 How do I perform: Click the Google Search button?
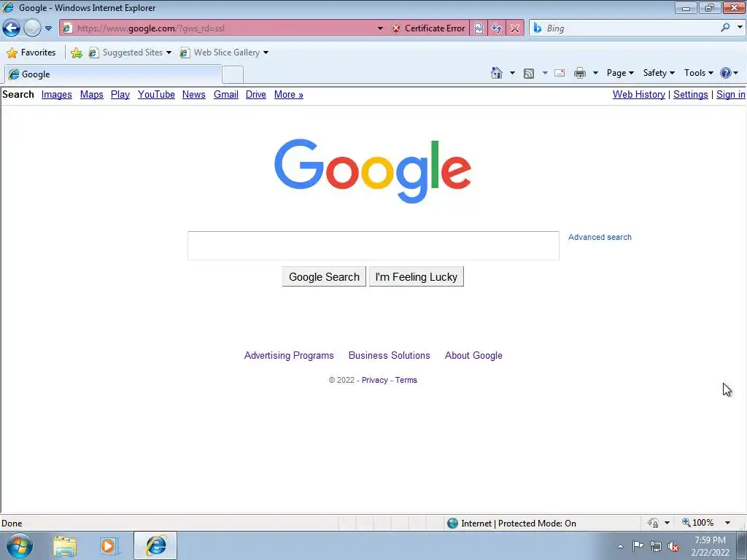tap(324, 276)
